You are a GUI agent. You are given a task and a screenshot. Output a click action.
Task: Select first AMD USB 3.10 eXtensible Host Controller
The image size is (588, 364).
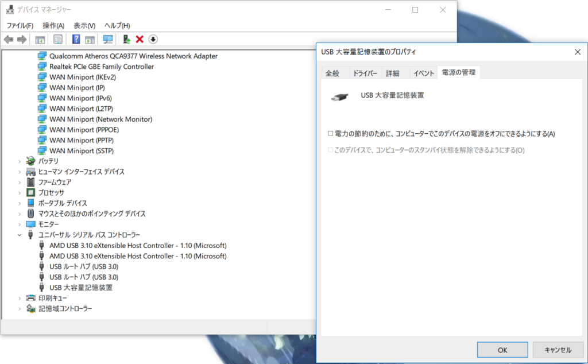(138, 246)
